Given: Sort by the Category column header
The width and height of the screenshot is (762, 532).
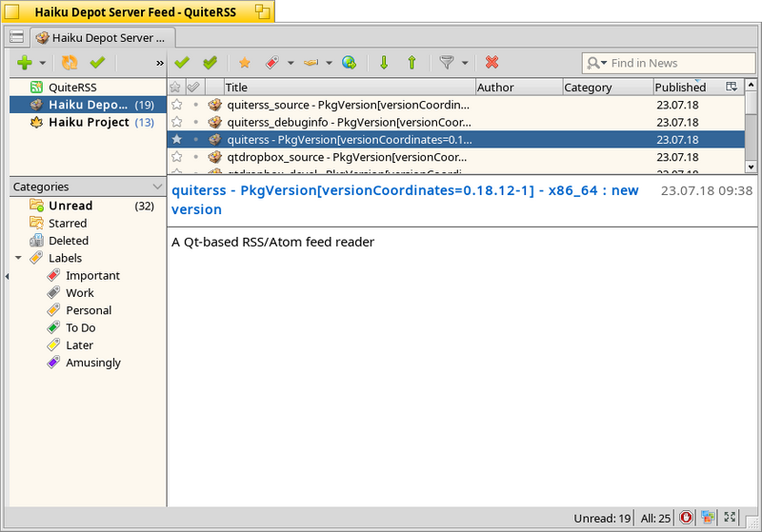Looking at the screenshot, I should pyautogui.click(x=608, y=88).
